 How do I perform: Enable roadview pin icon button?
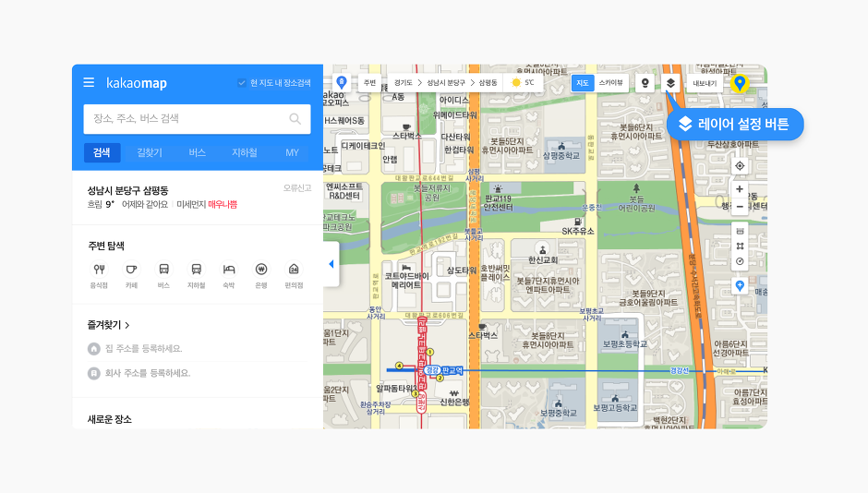pos(645,83)
